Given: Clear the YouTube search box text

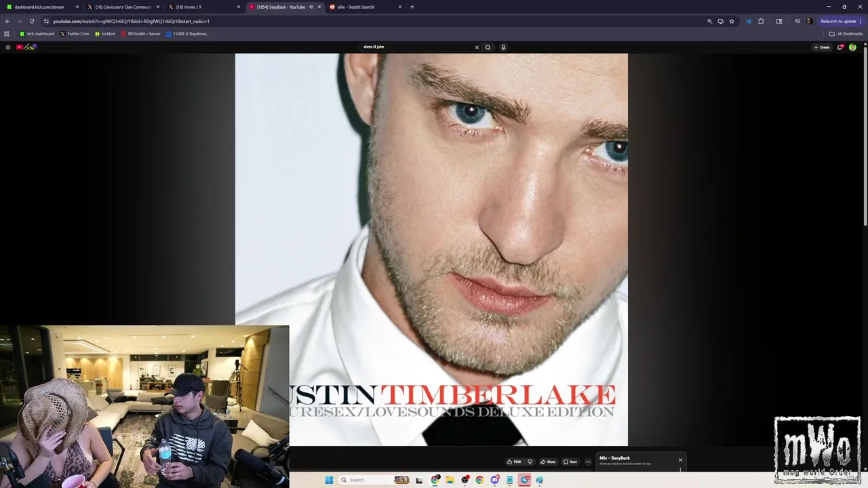Looking at the screenshot, I should pos(477,47).
